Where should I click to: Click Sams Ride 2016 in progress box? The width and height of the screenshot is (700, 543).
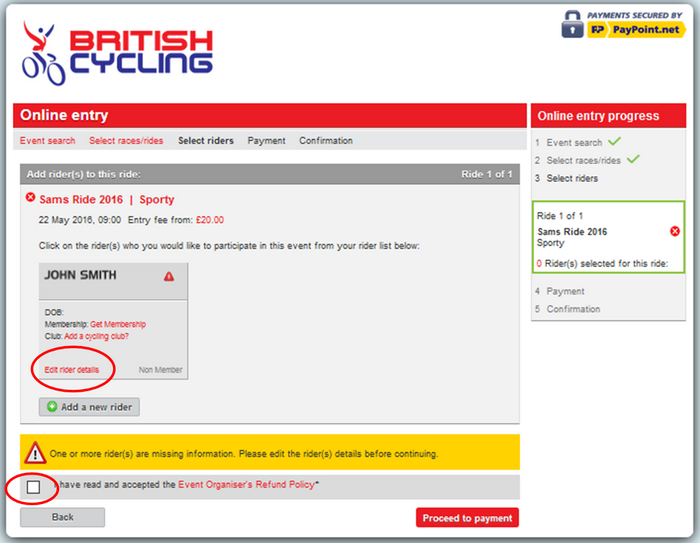pos(572,231)
